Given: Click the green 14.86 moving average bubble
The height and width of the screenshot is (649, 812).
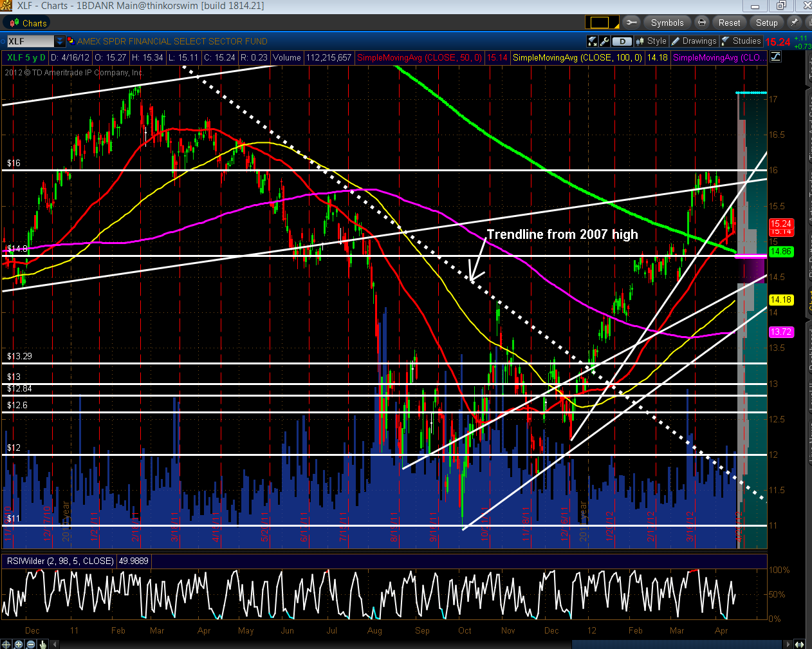Looking at the screenshot, I should pyautogui.click(x=780, y=252).
